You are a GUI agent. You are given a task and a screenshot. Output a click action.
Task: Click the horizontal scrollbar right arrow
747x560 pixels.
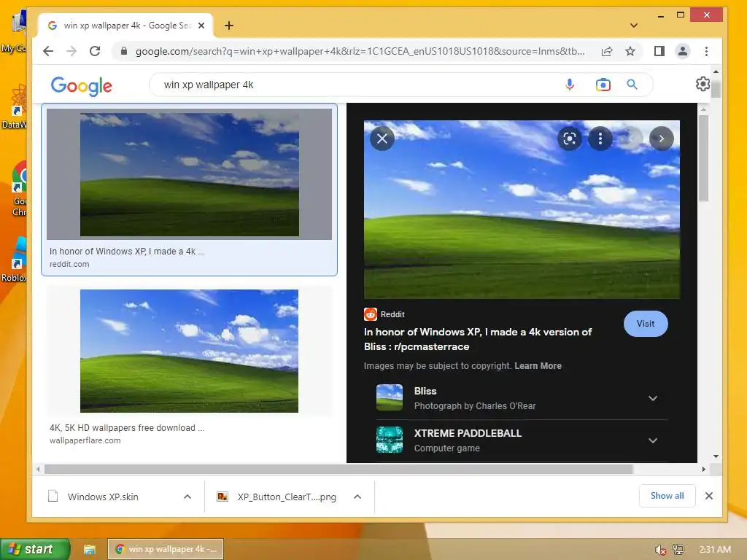(704, 469)
